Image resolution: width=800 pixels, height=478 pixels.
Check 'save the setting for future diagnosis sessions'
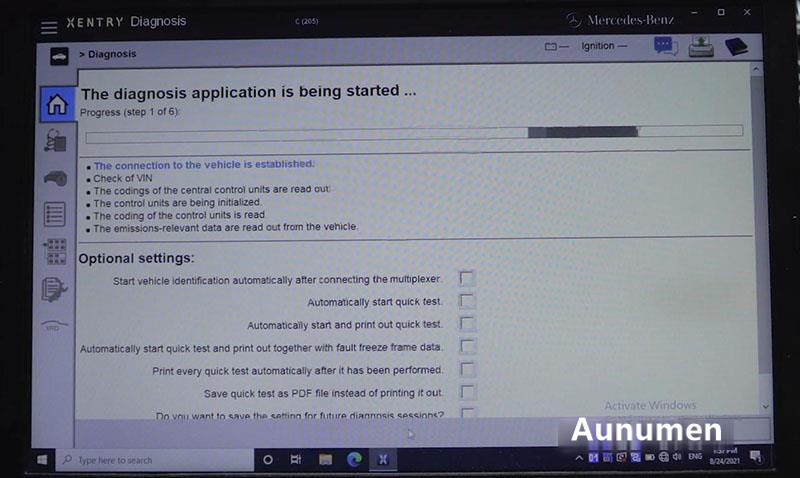point(468,412)
